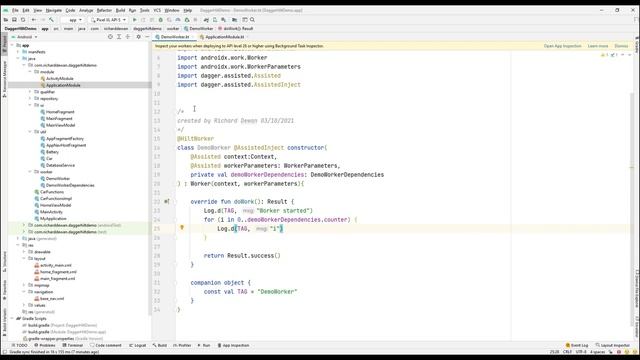Viewport: 640px width, 360px height.
Task: Click the Make Project hammer icon
Action: pyautogui.click(x=51, y=20)
